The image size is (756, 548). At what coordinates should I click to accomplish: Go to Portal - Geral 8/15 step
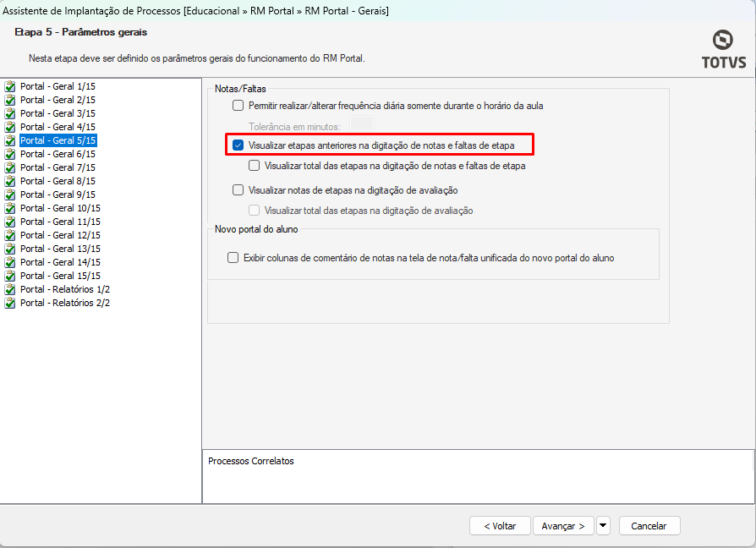coord(58,181)
